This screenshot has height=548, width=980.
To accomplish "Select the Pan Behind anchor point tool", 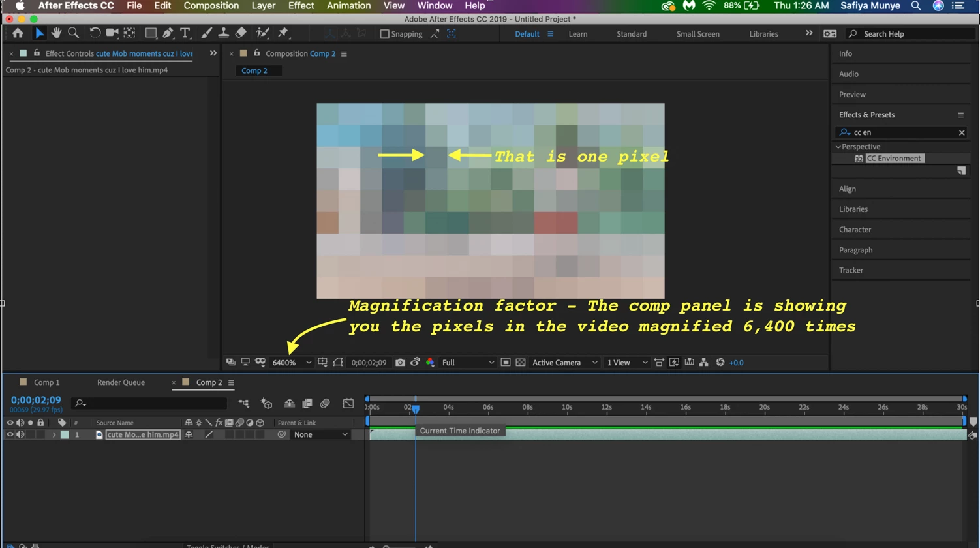I will tap(129, 33).
